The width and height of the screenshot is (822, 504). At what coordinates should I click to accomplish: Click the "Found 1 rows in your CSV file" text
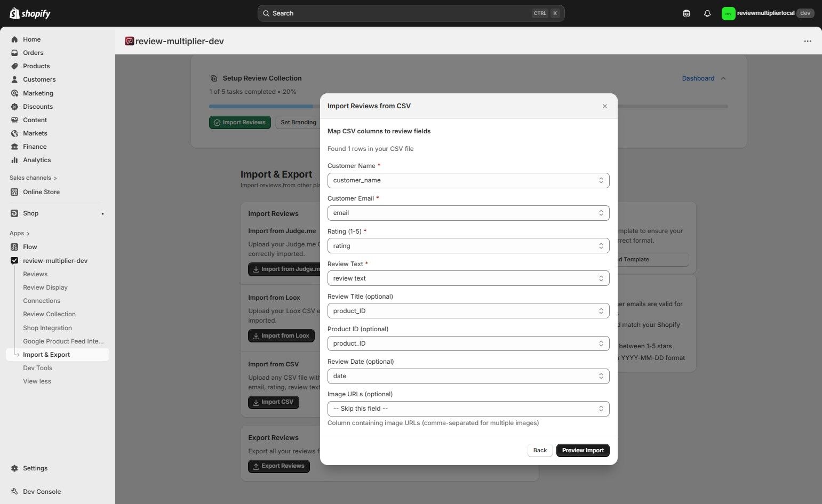[371, 149]
